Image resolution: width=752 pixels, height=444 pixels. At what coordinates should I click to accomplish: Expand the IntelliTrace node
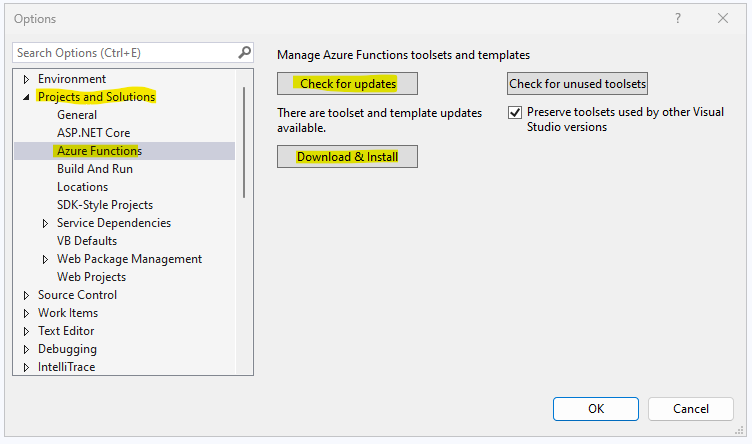[x=26, y=367]
